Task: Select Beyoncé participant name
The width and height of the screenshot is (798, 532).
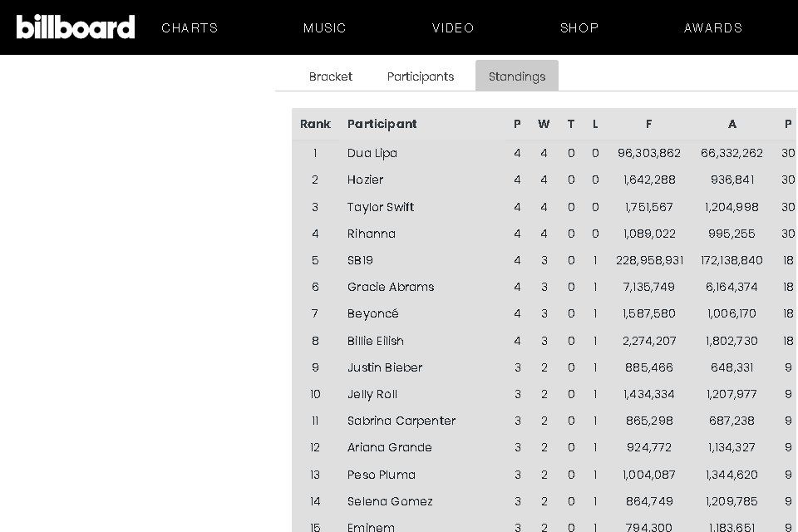Action: click(x=373, y=313)
